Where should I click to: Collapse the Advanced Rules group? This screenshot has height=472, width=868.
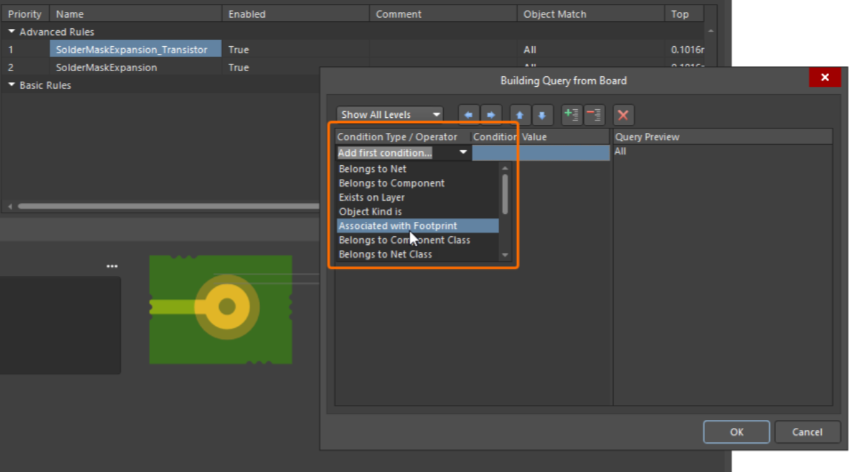12,32
